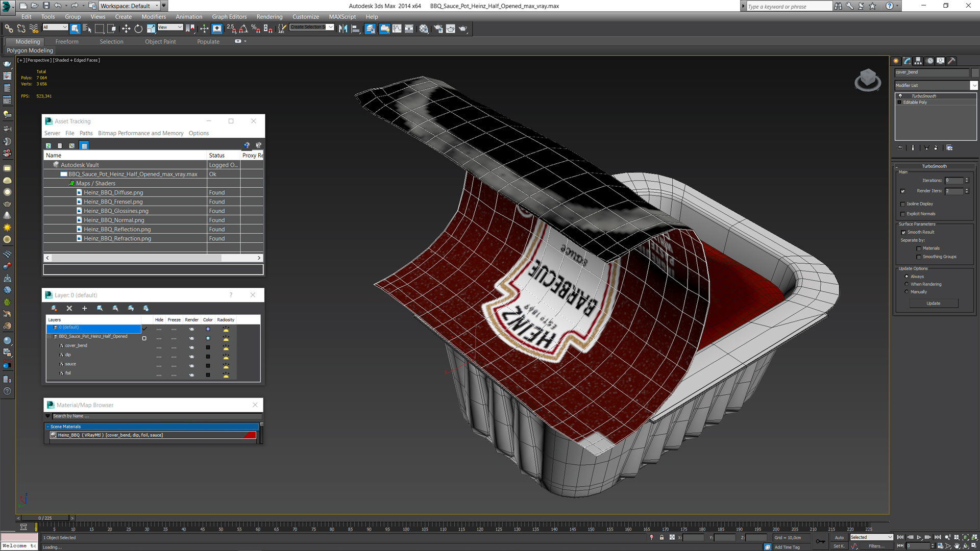Open Key Filters button

[876, 546]
